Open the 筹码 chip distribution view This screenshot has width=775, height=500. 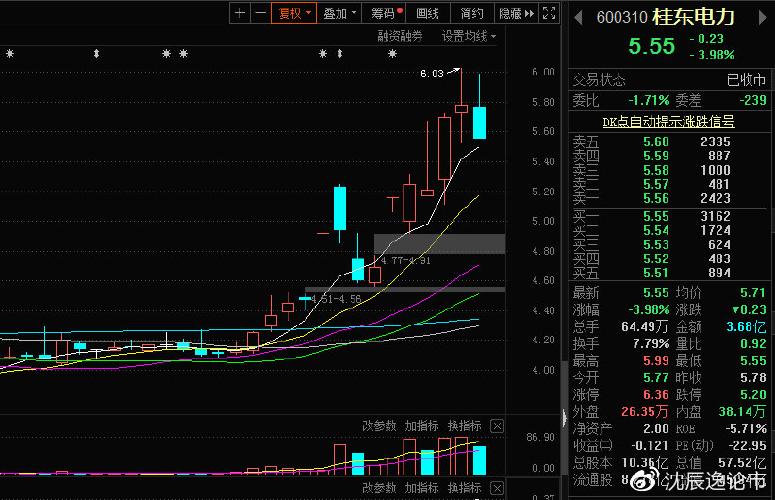pos(384,13)
